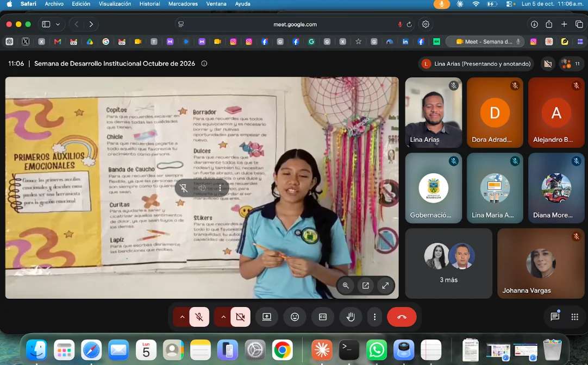This screenshot has height=365, width=588.
Task: Open the Ventana menu
Action: click(216, 4)
